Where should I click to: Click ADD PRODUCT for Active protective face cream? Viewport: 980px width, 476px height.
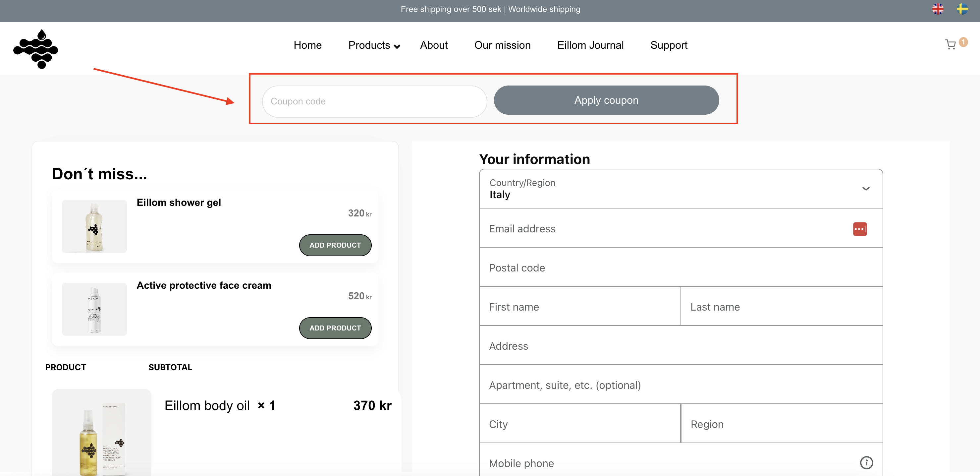(x=335, y=328)
